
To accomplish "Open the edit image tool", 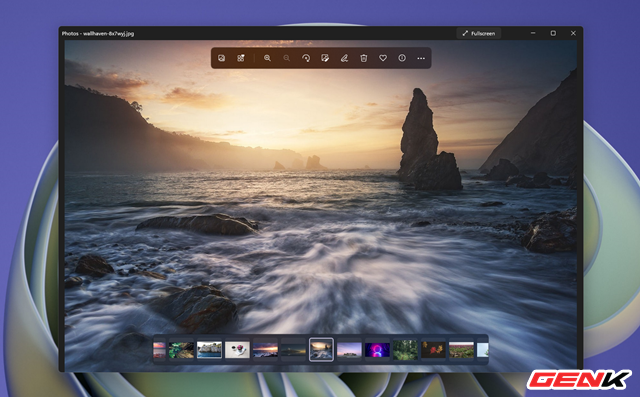I will coord(325,58).
